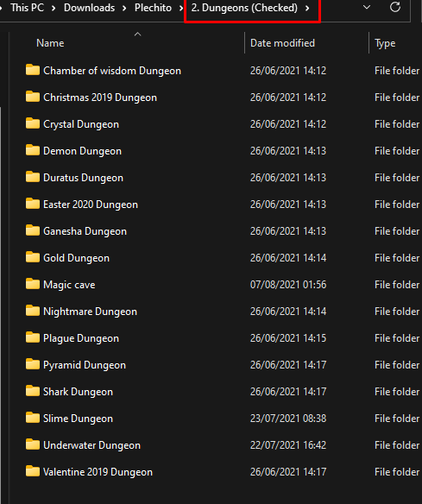The image size is (422, 504).
Task: Select the Nightmare Dungeon folder icon
Action: (33, 311)
